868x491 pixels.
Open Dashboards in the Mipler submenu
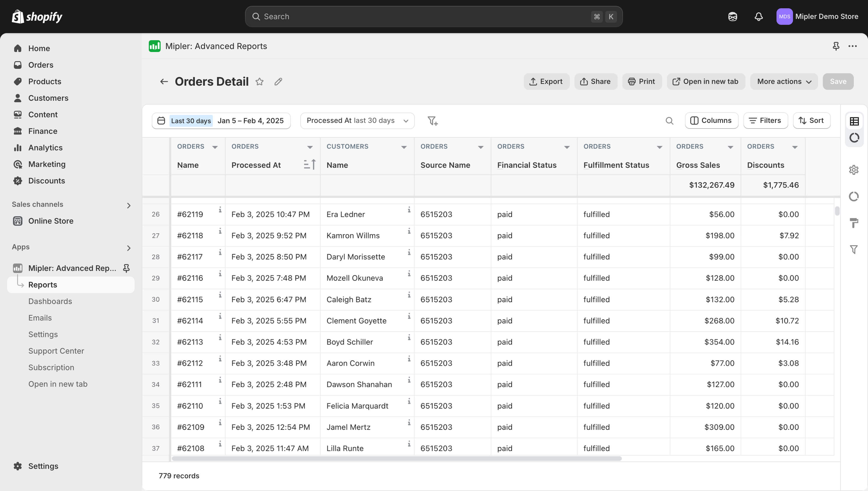click(50, 301)
